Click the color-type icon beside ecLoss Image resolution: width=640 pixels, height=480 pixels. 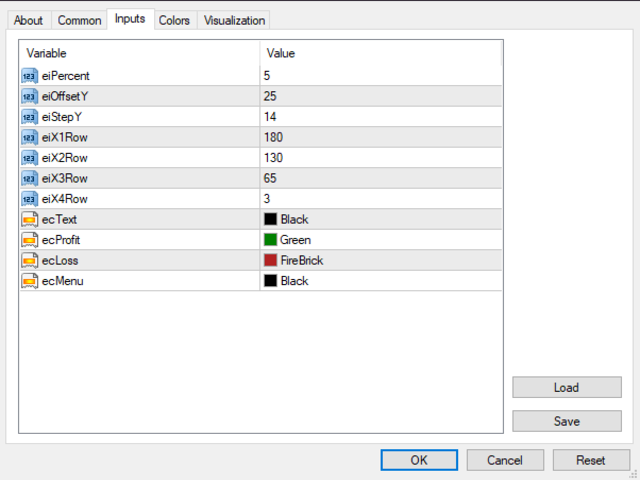click(29, 260)
